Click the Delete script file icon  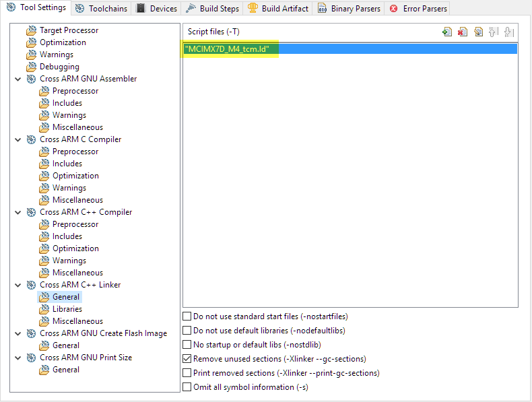tap(463, 32)
